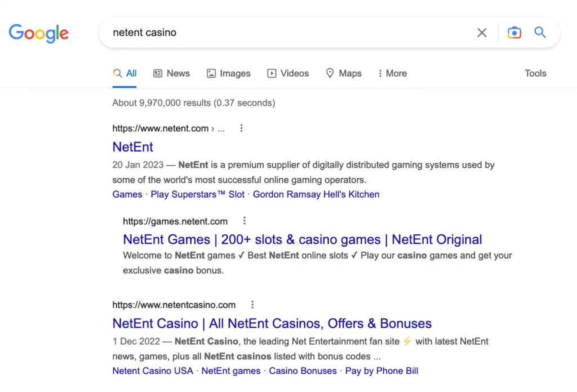The image size is (577, 392).
Task: Click the https://games.netent.com URL text
Action: [x=175, y=221]
